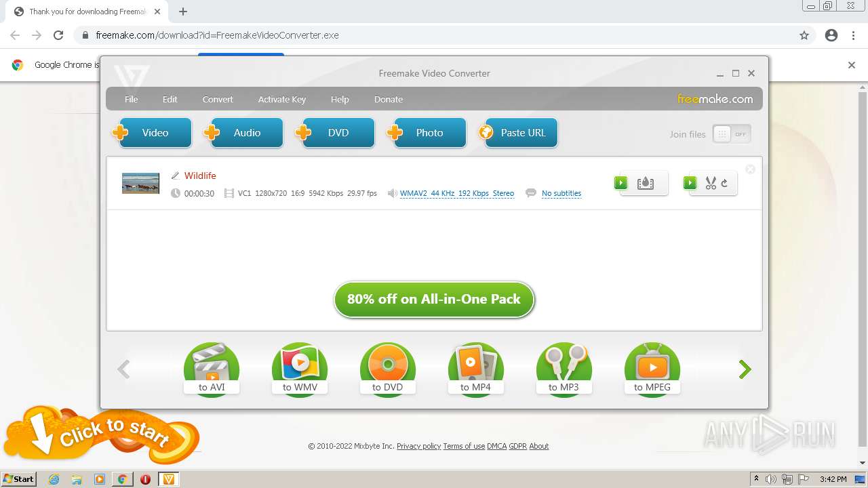Open the About link on the page
Screen dimensions: 868x488
coord(539,446)
